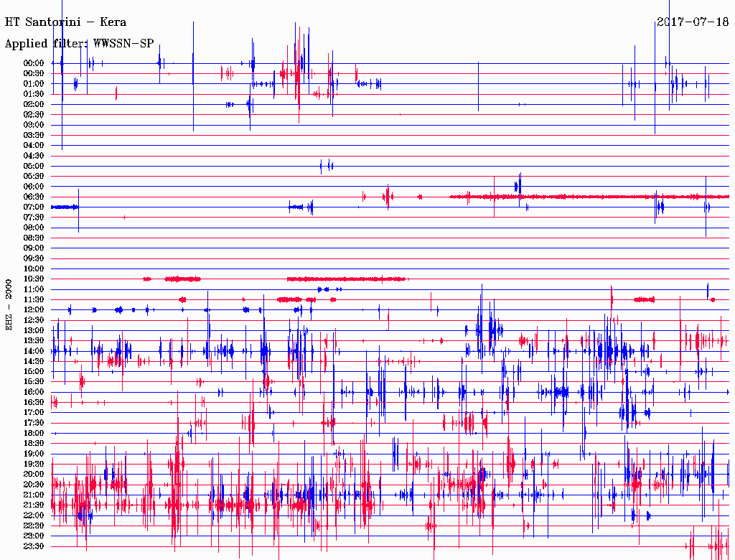Select the 08:30 time label

point(34,238)
